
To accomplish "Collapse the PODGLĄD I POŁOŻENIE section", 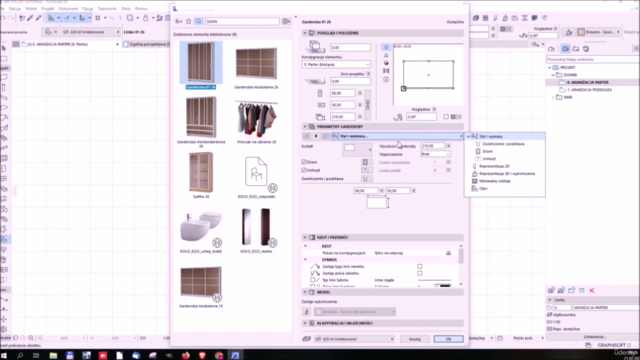I will click(x=305, y=33).
